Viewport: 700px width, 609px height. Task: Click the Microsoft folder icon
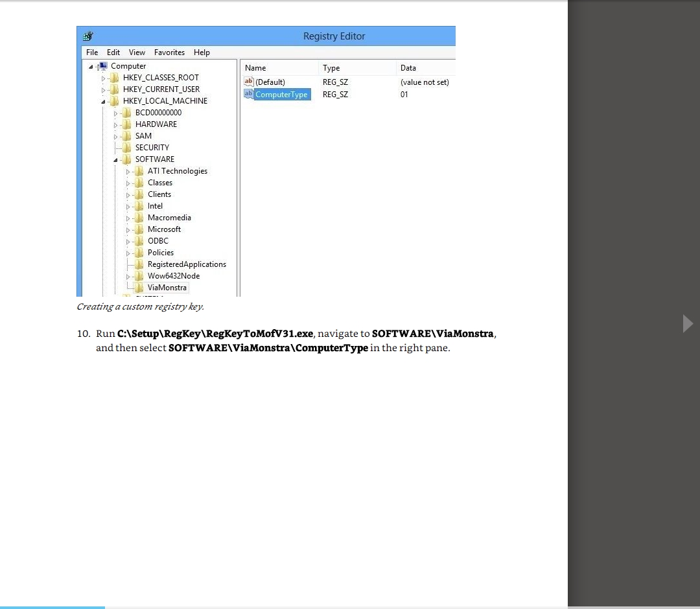click(x=139, y=229)
